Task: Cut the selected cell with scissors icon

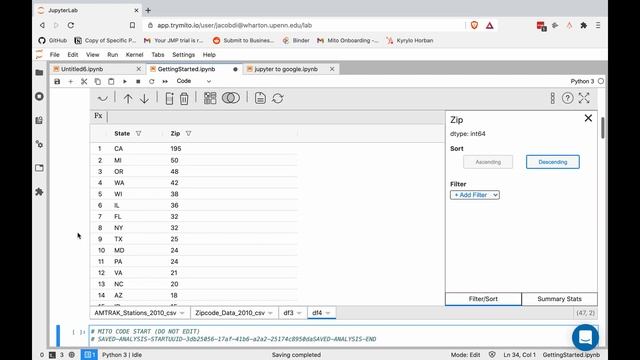Action: (84, 81)
